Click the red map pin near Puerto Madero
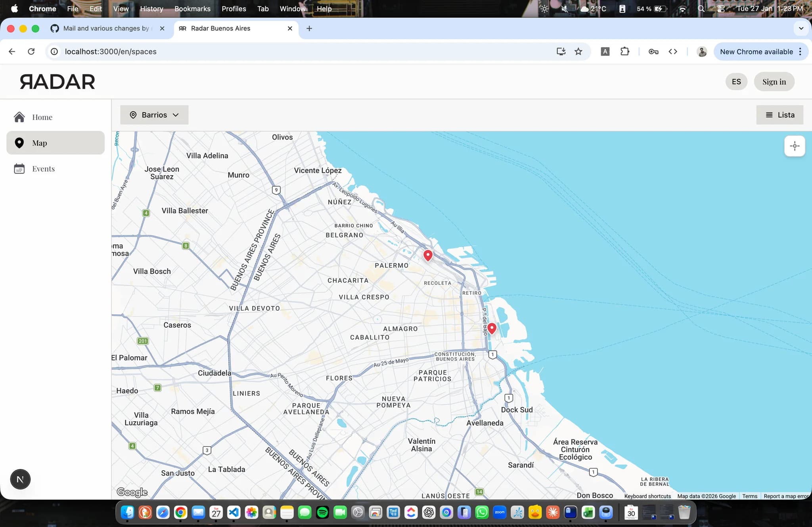 point(492,328)
